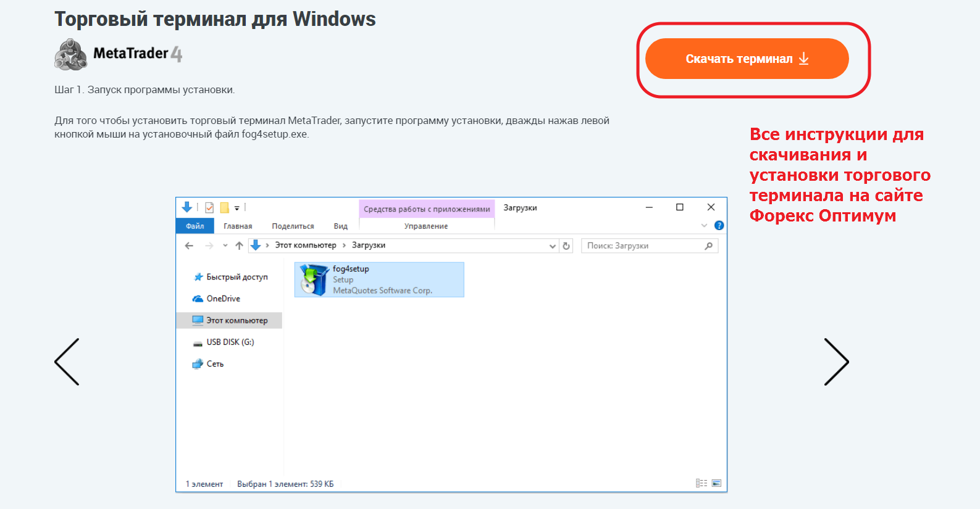Click the blue down-arrow Downloads title icon
This screenshot has height=509, width=980.
187,207
